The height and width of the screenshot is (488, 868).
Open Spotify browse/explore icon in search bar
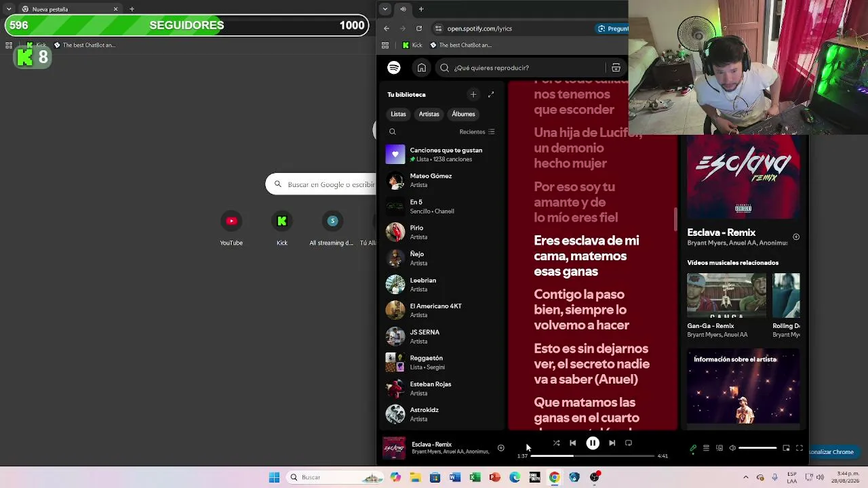(616, 68)
